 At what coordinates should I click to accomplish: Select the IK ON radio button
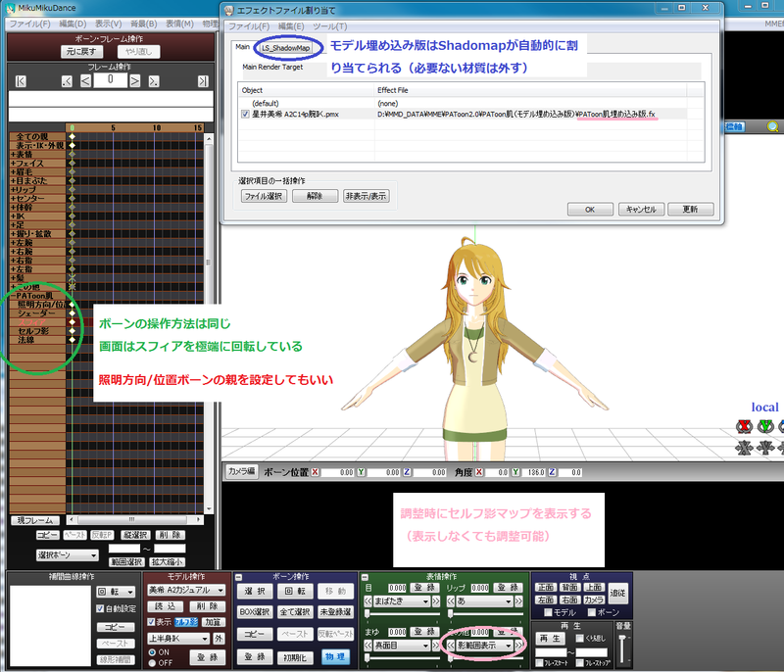(x=152, y=652)
